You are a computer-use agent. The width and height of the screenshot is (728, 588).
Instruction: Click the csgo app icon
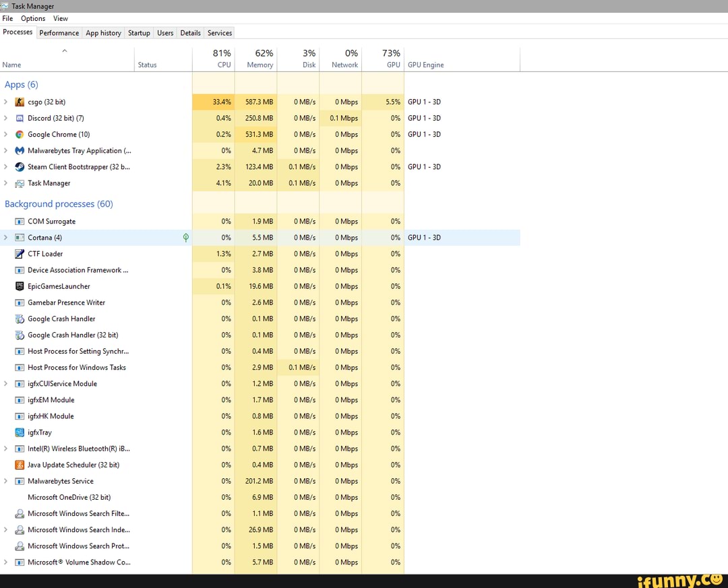[20, 102]
